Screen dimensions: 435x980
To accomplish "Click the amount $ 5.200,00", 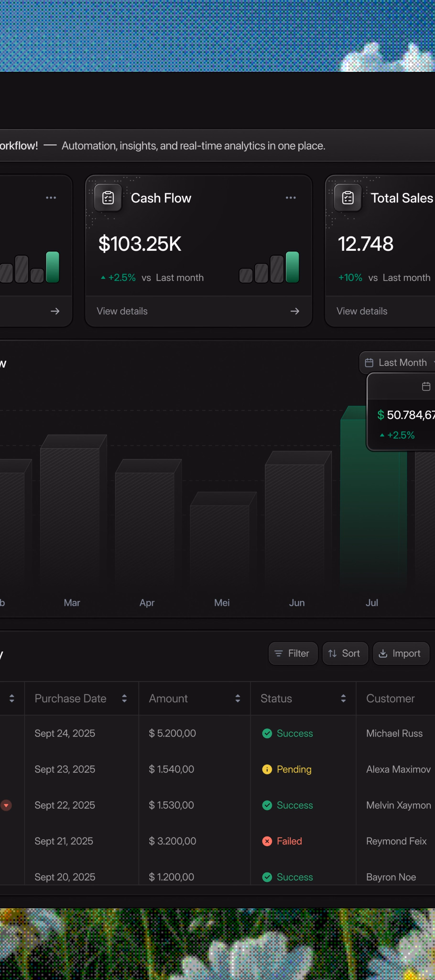I will [173, 733].
